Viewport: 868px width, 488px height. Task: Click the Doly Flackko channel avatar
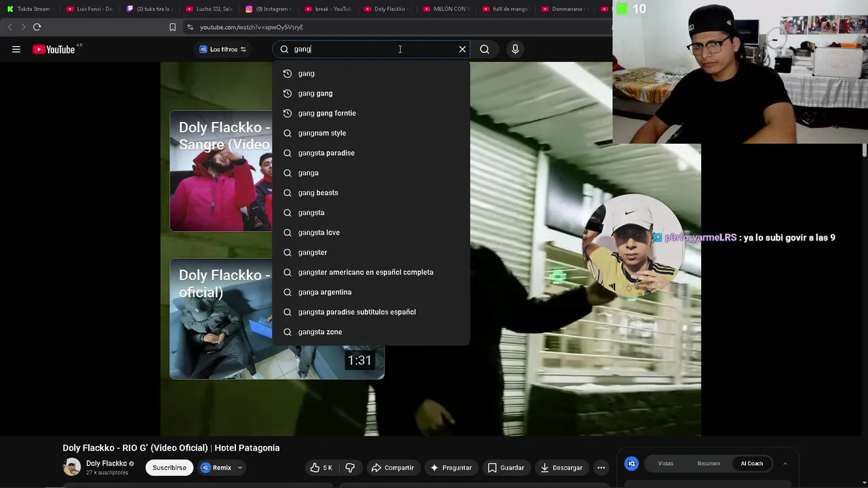tap(72, 467)
